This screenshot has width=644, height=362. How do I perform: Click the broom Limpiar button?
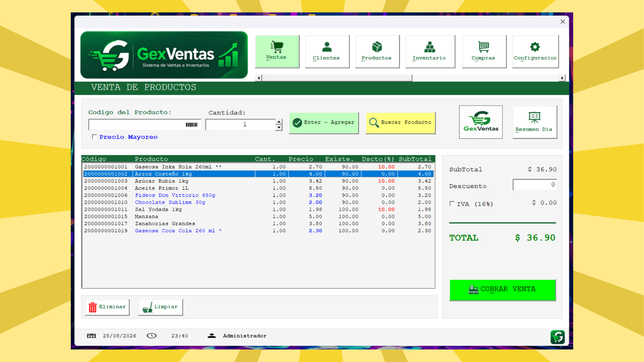161,307
